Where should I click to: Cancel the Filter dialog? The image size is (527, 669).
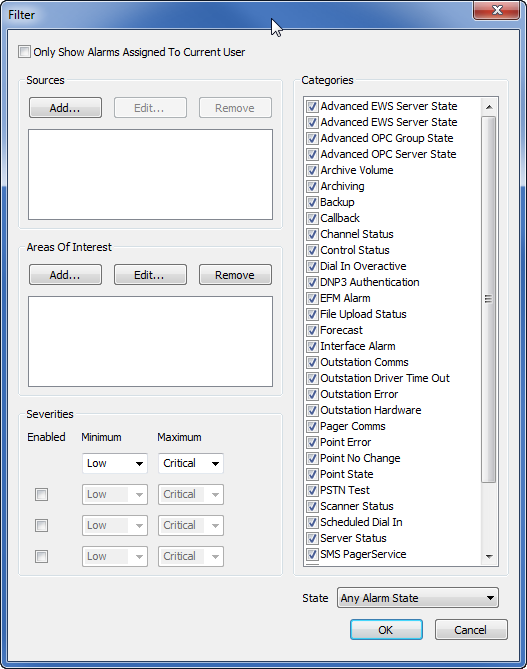[471, 630]
